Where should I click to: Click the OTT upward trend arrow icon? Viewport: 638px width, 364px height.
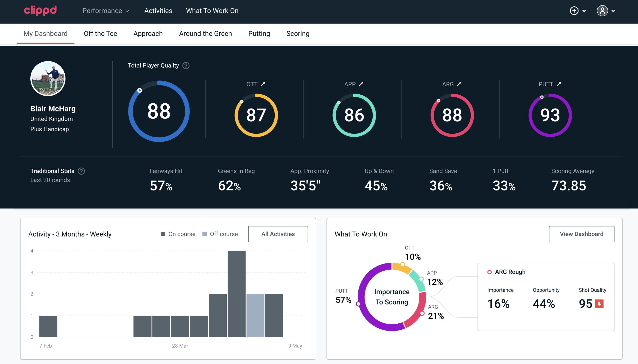263,84
